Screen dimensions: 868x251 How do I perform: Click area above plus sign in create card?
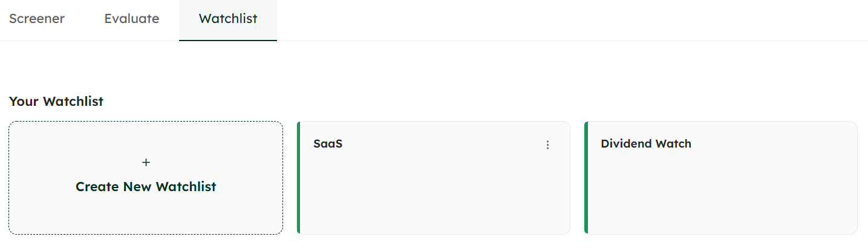coord(146,138)
